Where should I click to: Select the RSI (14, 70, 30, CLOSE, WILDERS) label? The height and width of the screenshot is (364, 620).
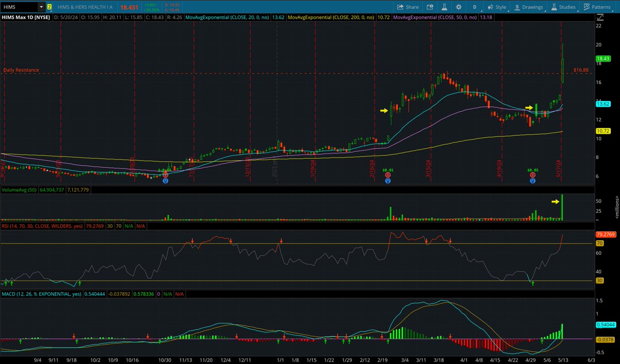tap(42, 227)
